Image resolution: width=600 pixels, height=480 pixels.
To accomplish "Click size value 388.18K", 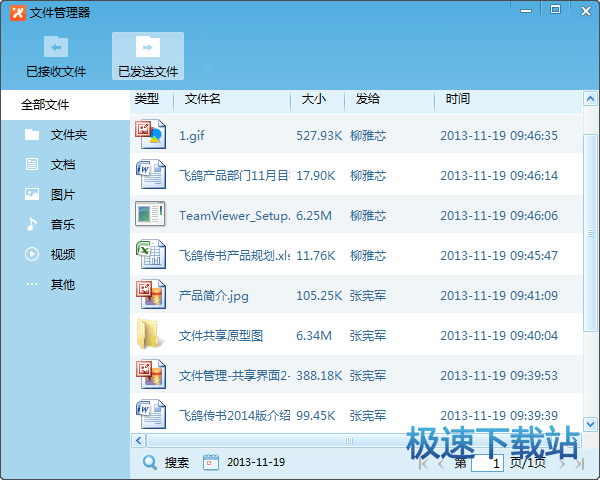I will 319,376.
